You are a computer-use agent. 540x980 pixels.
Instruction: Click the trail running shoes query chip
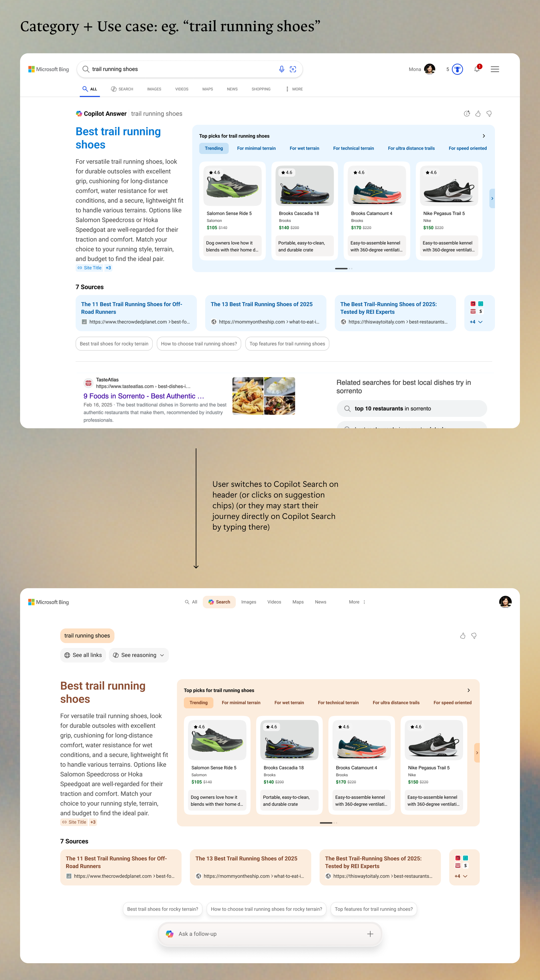[87, 635]
